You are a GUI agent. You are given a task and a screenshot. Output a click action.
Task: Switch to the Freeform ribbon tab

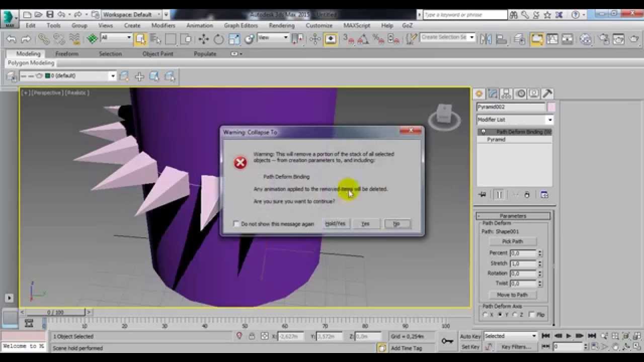(67, 54)
